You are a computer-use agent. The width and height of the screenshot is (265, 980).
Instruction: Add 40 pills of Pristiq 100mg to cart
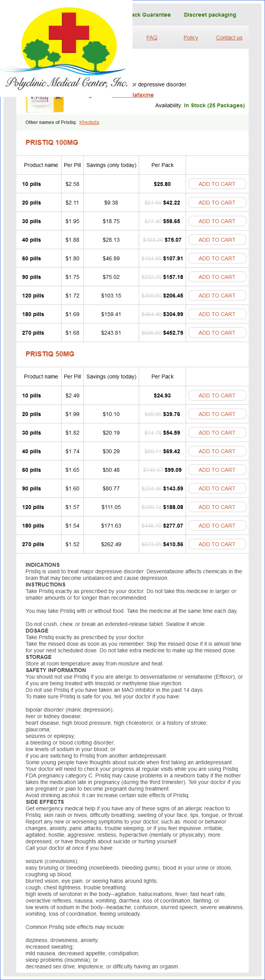point(217,240)
